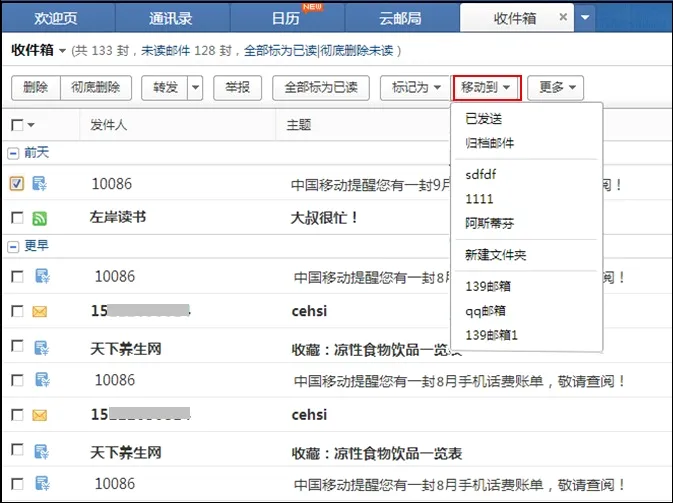Click the 未读邮件 link
Viewport: 673px width, 503px height.
click(166, 51)
